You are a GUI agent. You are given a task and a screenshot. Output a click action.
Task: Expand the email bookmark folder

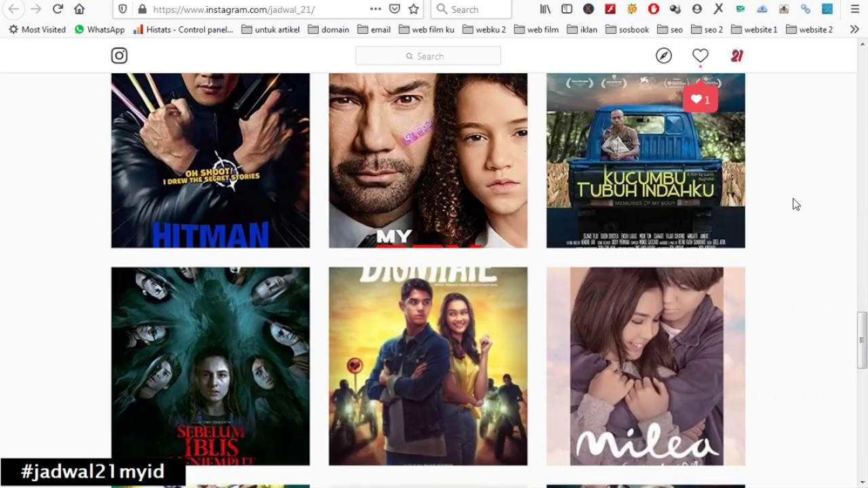point(374,29)
